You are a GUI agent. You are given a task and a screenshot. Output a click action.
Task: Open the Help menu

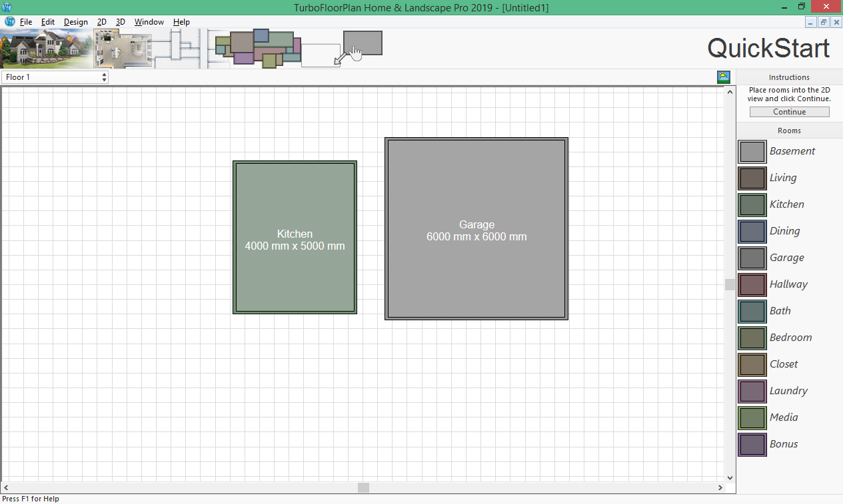182,22
